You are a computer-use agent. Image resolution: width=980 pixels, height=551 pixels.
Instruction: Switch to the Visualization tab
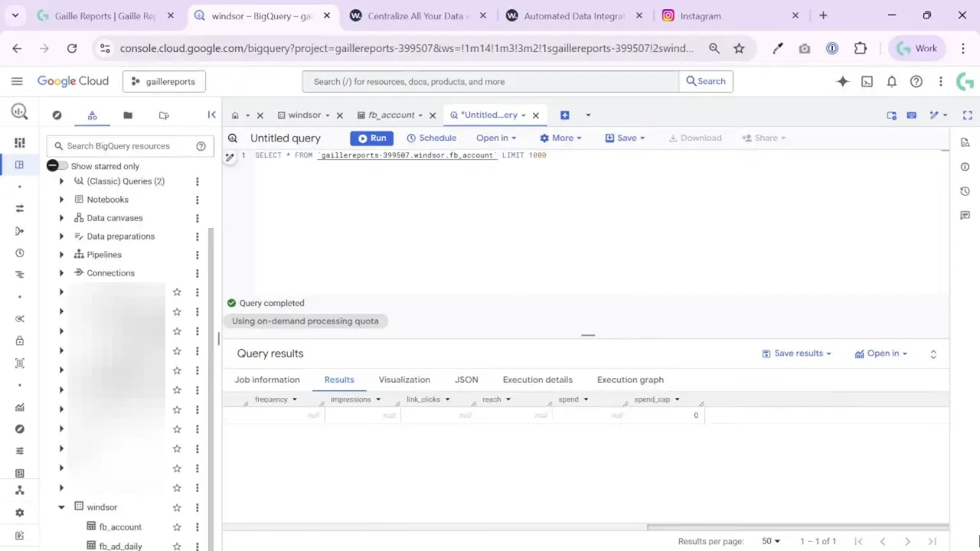404,380
